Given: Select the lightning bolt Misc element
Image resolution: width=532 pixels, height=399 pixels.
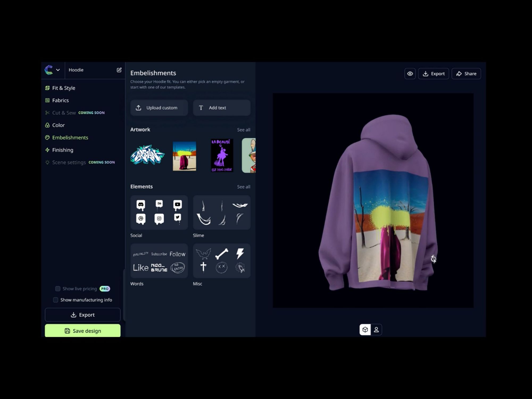Looking at the screenshot, I should (x=240, y=253).
